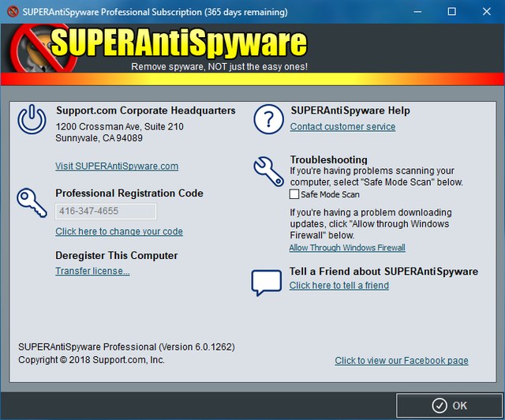The width and height of the screenshot is (505, 420).
Task: Click the power icon beside Corporate Headquarters
Action: (x=32, y=121)
